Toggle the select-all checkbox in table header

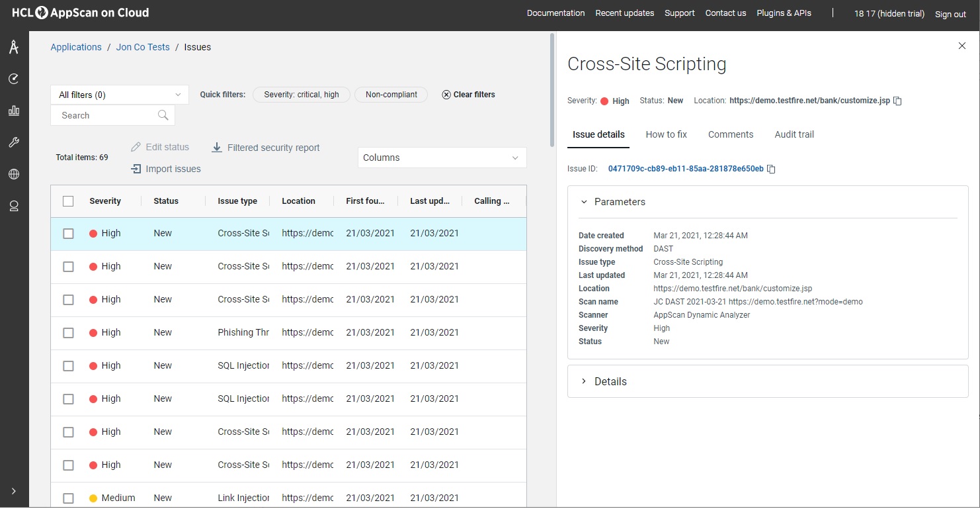coord(68,201)
